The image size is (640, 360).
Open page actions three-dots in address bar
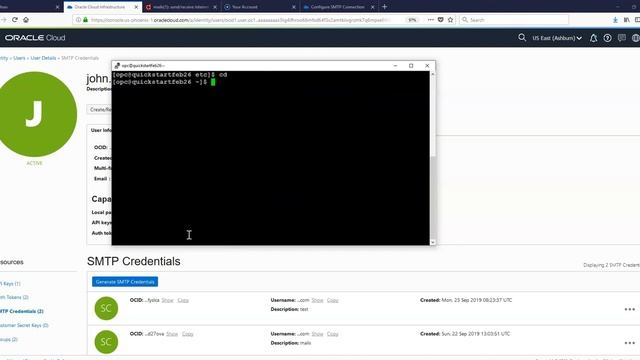431,20
